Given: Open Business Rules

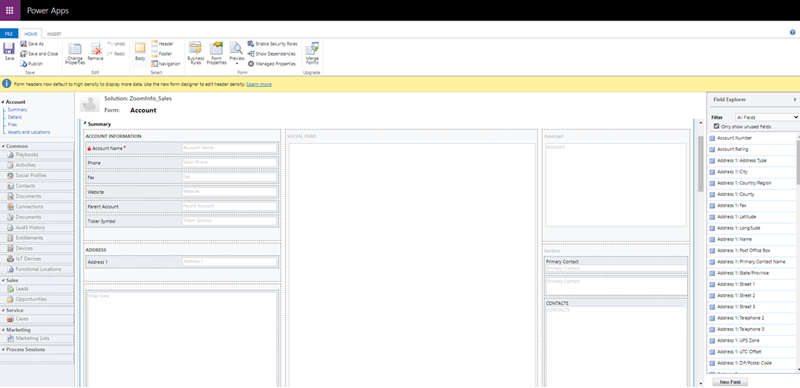Looking at the screenshot, I should tap(195, 54).
